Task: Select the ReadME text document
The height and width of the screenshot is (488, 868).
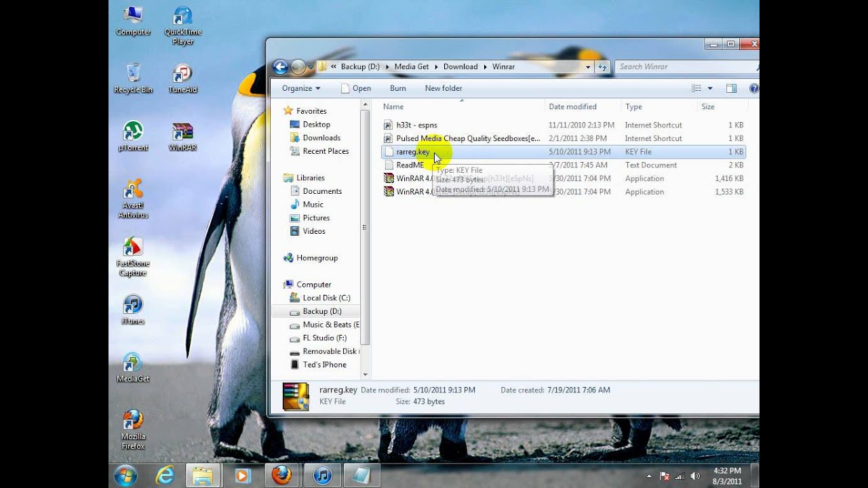Action: 563,165
